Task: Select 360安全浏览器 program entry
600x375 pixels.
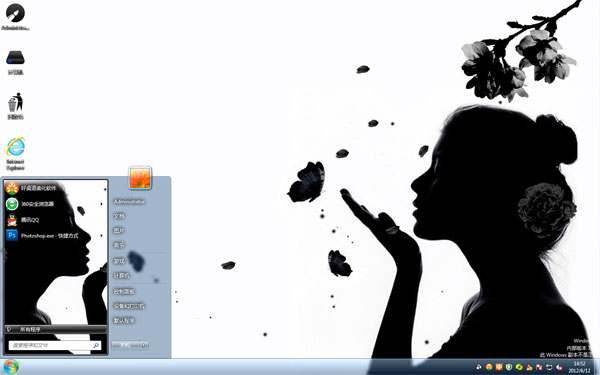Action: (56, 204)
